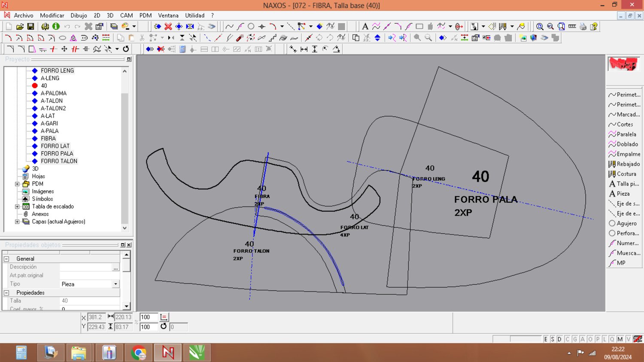
Task: Select the circle drawing tool
Action: click(x=251, y=27)
